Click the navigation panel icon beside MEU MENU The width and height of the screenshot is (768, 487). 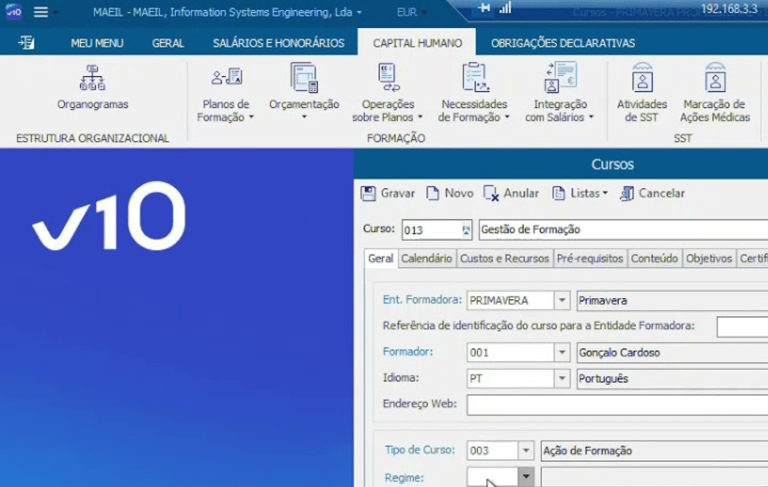click(26, 43)
